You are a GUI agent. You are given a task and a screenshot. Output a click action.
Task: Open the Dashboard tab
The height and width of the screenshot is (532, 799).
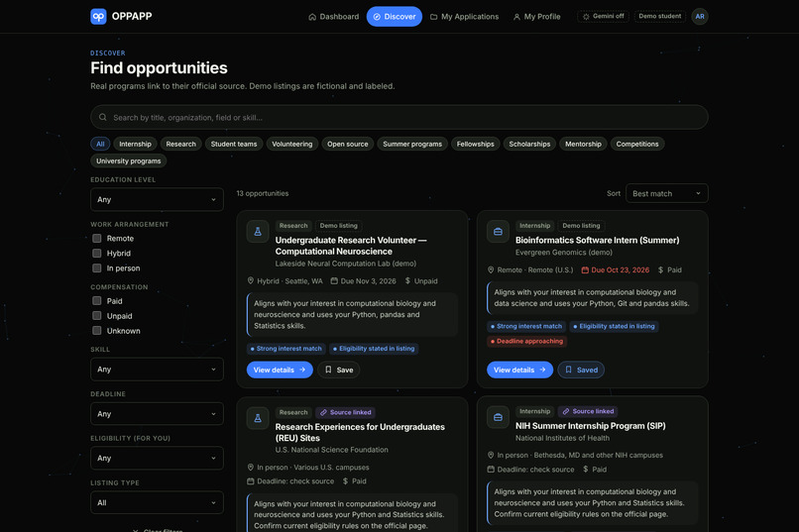[x=334, y=17]
